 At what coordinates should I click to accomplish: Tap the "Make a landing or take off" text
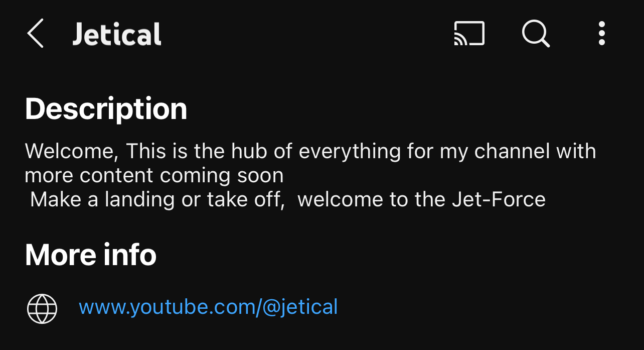pyautogui.click(x=155, y=199)
